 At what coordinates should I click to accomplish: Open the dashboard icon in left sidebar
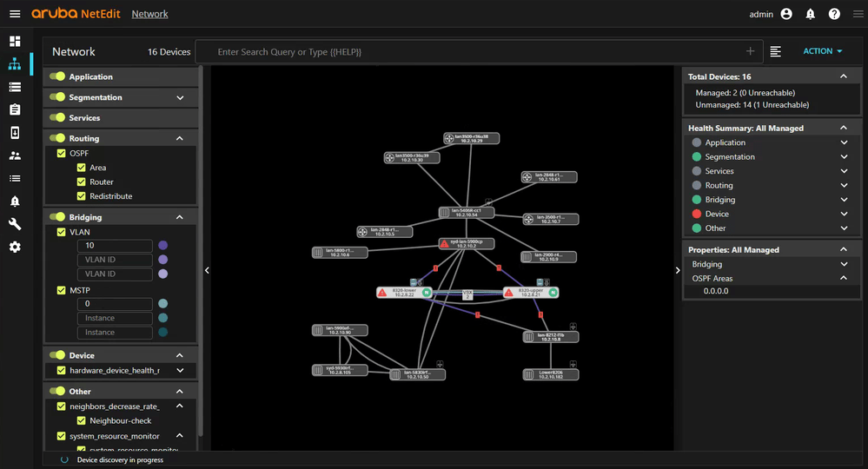15,41
